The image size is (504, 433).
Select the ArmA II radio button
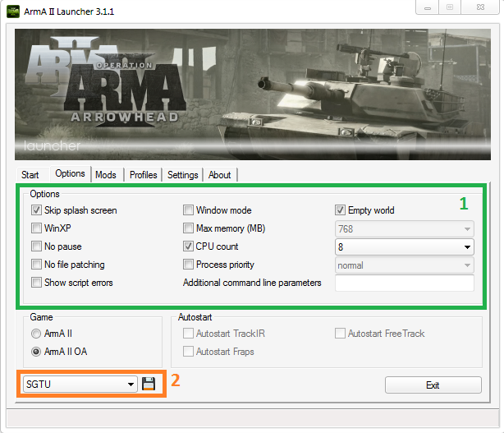[36, 334]
